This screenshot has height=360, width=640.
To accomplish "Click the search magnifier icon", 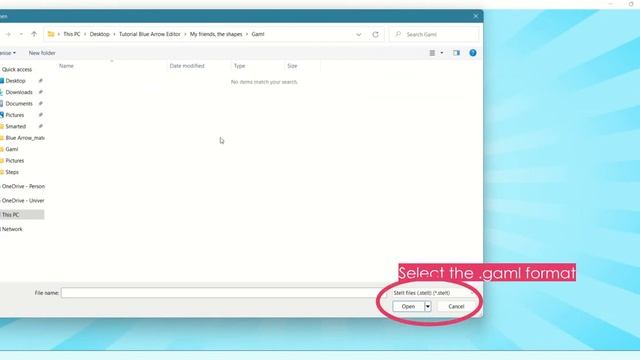I will point(398,34).
